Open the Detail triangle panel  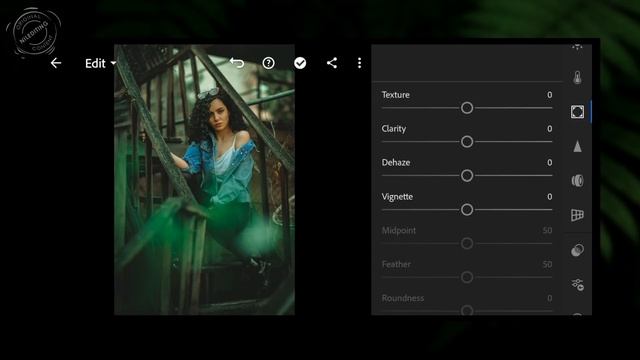[577, 146]
